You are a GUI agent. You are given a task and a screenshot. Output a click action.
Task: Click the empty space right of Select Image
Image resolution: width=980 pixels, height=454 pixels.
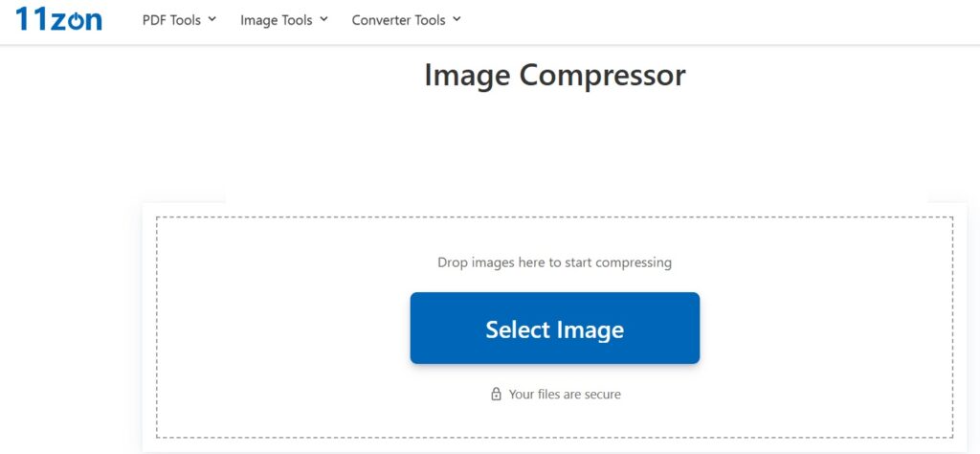coord(823,328)
